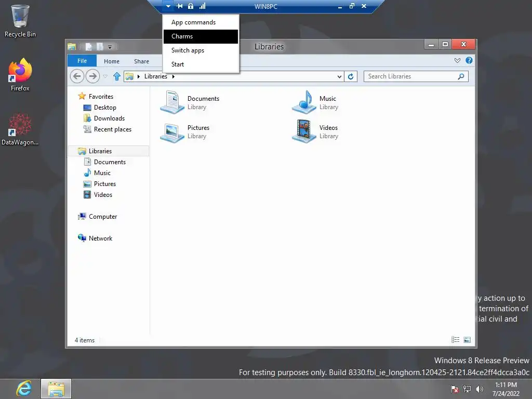Screen dimensions: 532x399
Task: Go back with the back arrow button
Action: tap(77, 76)
